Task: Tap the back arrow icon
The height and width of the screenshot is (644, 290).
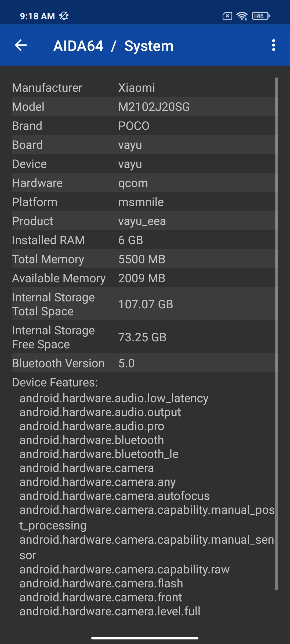Action: coord(21,45)
